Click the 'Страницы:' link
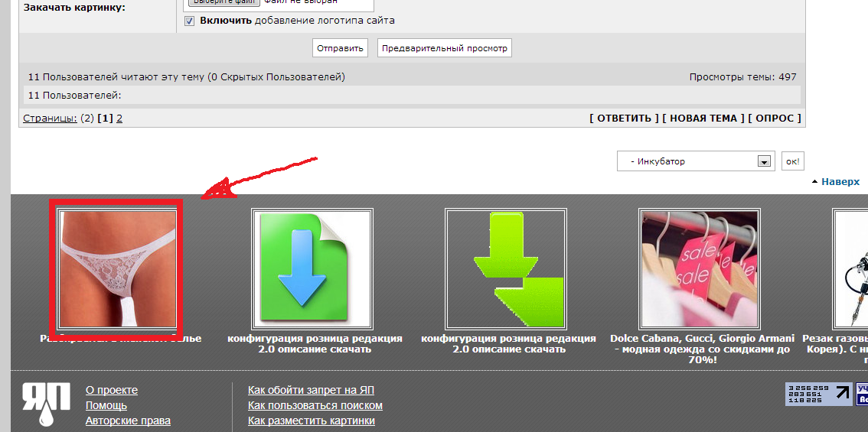Image resolution: width=868 pixels, height=432 pixels. [50, 119]
